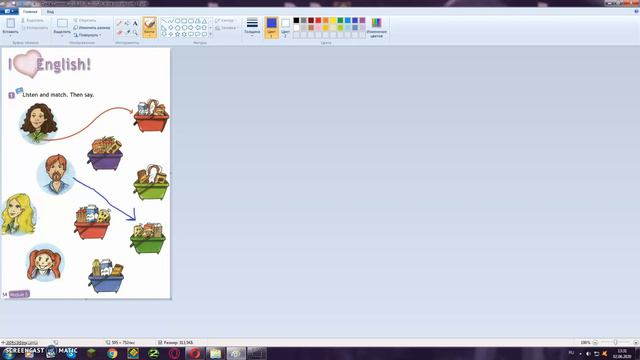Open Minecraft icon in taskbar

pyautogui.click(x=91, y=353)
